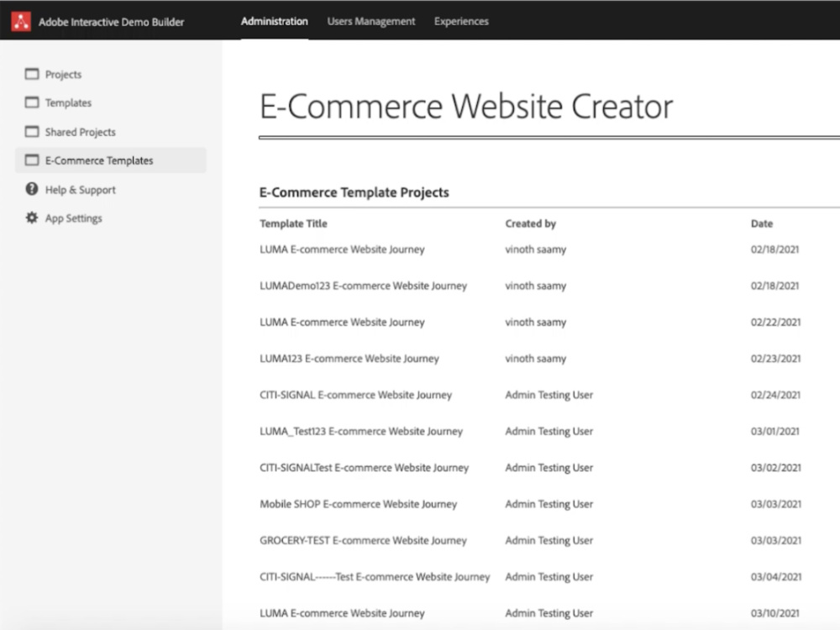Click the Adobe logo icon

[21, 22]
